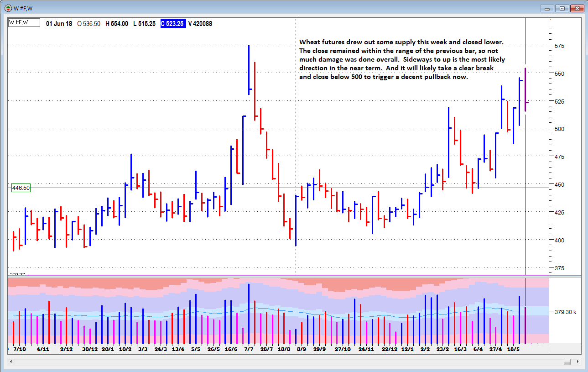Click the 24/3 date axis label
This screenshot has height=372, width=588.
[x=161, y=349]
